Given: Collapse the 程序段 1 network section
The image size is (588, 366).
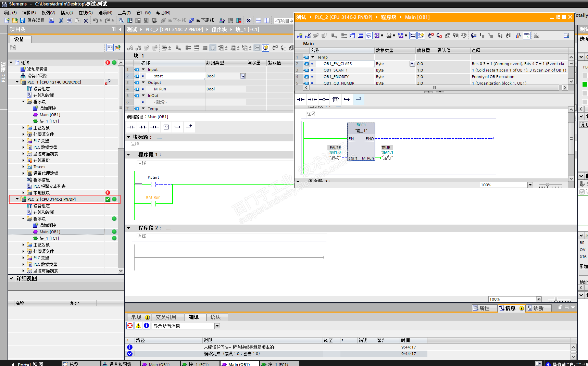Looking at the screenshot, I should pos(129,155).
